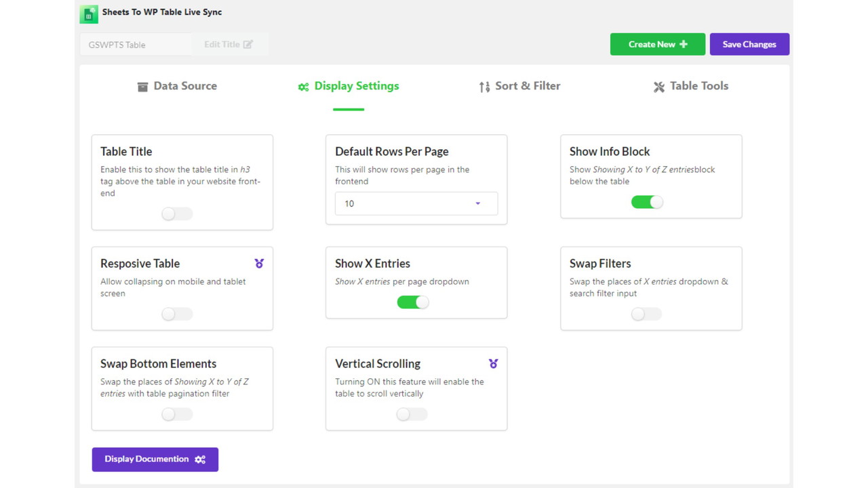
Task: Click the Data Source archive box icon
Action: tap(142, 87)
